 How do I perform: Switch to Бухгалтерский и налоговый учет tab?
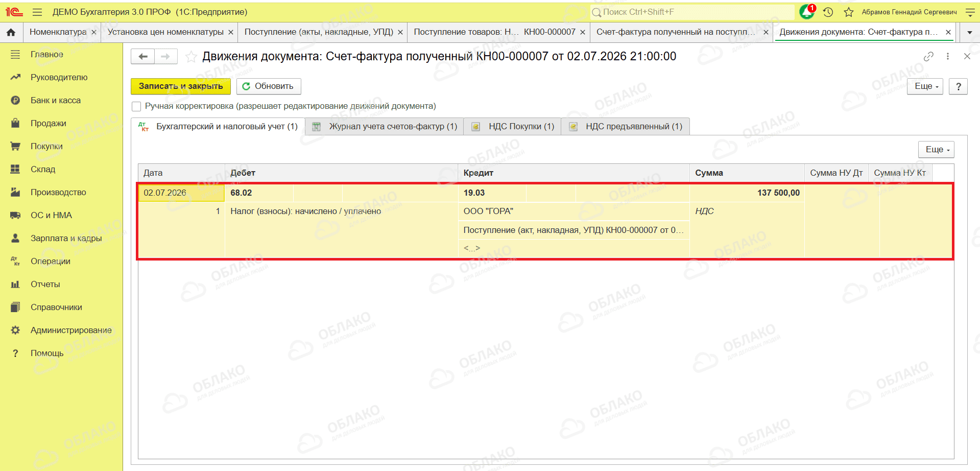pyautogui.click(x=219, y=127)
